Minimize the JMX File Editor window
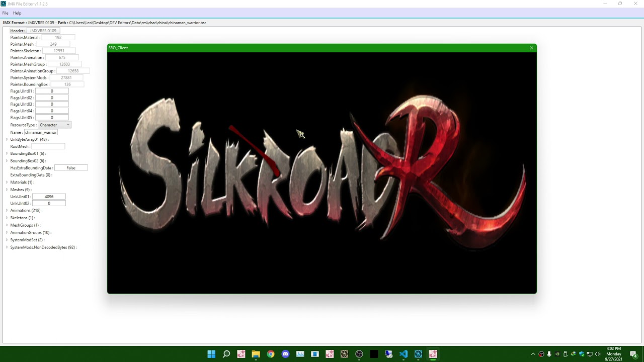This screenshot has width=644, height=362. point(605,4)
